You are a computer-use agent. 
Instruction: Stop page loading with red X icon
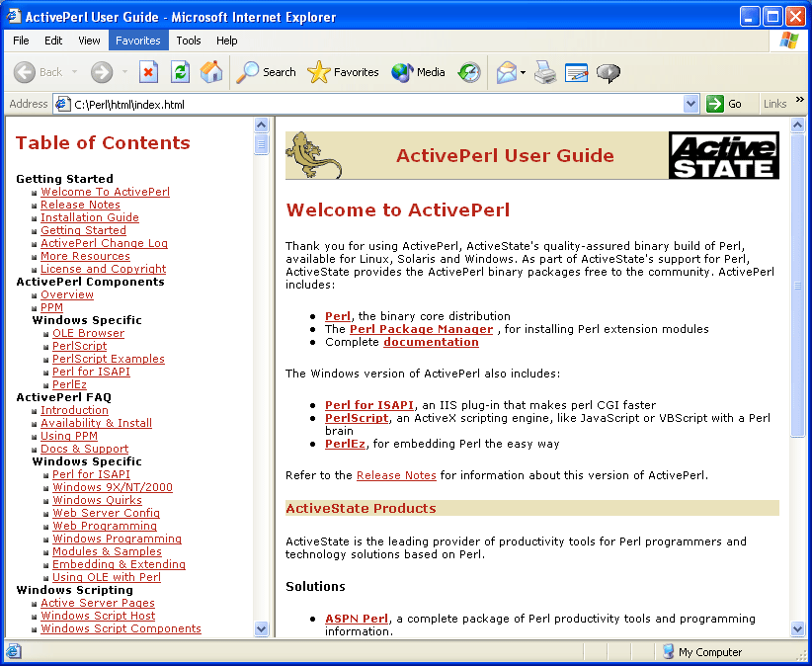pos(148,72)
